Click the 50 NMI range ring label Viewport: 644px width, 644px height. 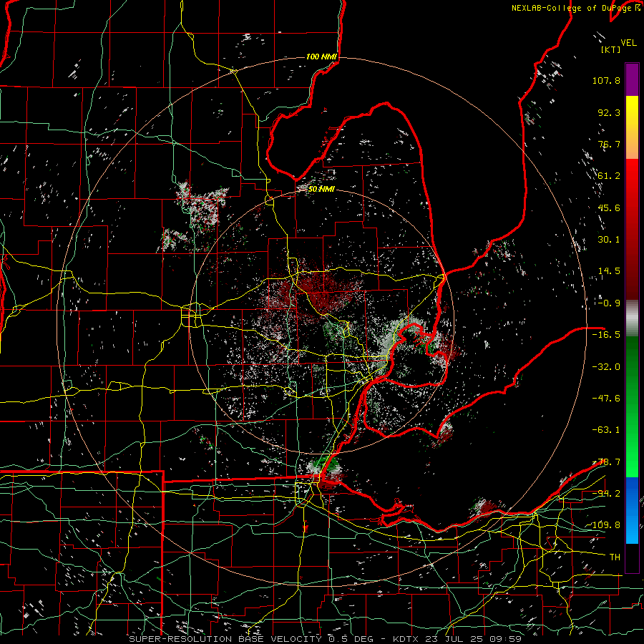(x=321, y=190)
